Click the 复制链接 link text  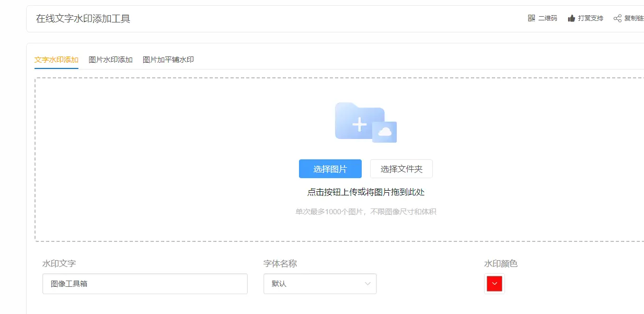(634, 18)
